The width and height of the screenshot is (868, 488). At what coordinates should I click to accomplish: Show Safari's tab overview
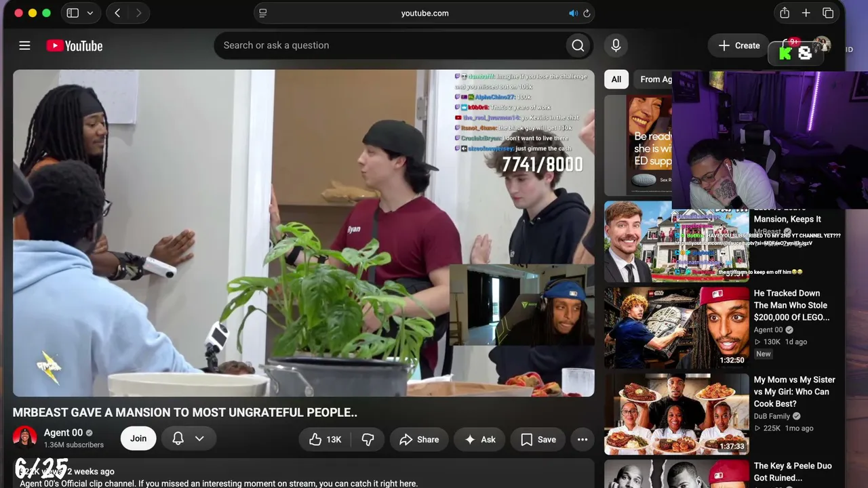point(828,13)
